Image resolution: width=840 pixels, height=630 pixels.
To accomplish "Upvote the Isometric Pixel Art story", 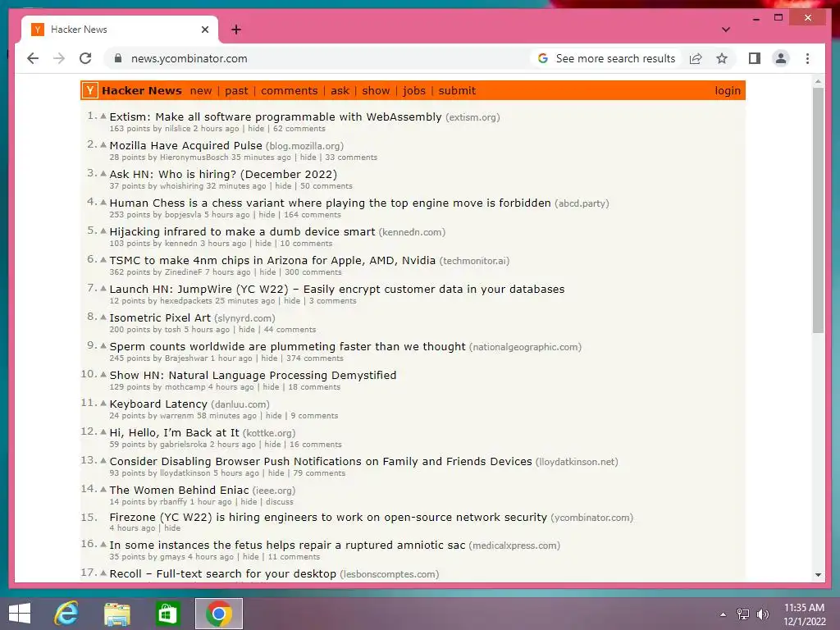I will [103, 317].
